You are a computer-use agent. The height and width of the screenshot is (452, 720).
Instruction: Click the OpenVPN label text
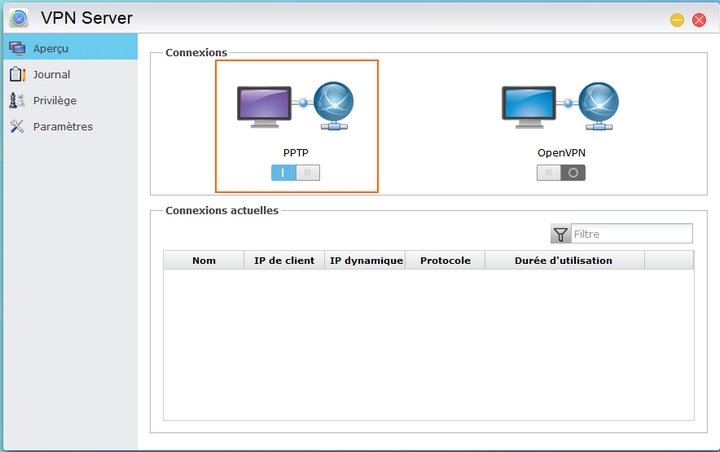point(561,153)
